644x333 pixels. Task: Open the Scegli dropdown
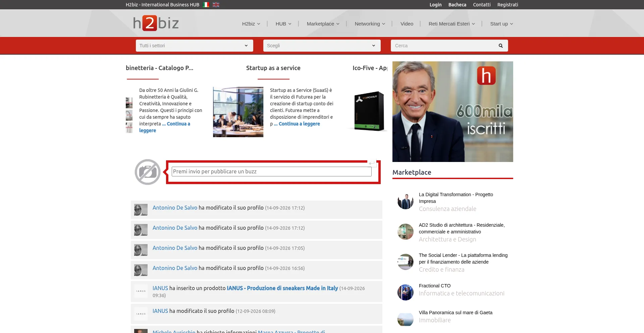[322, 46]
